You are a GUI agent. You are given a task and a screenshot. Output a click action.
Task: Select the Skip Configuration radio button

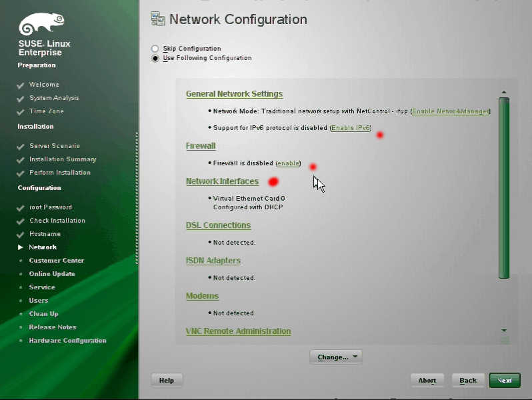point(155,49)
